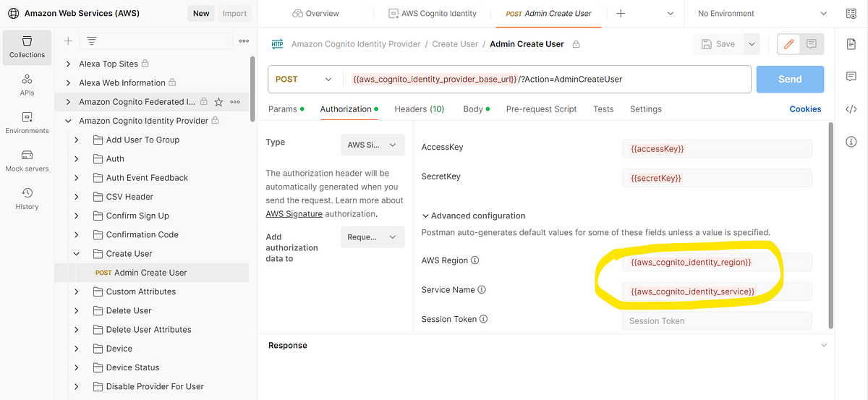Open the Overview tab
Image resolution: width=868 pixels, height=400 pixels.
click(316, 13)
